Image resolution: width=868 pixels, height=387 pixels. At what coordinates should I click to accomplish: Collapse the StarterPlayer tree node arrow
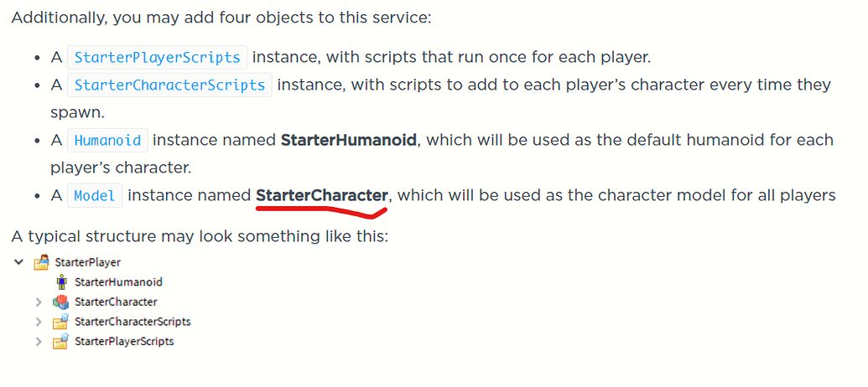coord(18,262)
